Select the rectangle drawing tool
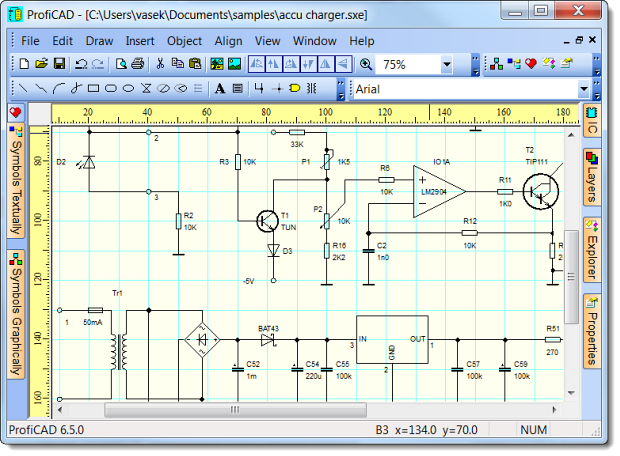Image resolution: width=620 pixels, height=456 pixels. (x=93, y=89)
